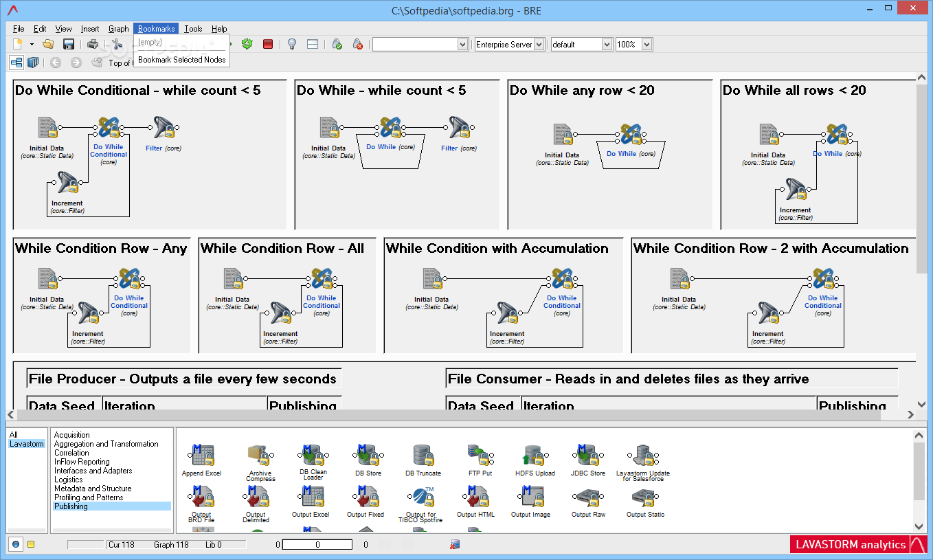
Task: Click the small status bar icon with red mark
Action: [x=454, y=545]
